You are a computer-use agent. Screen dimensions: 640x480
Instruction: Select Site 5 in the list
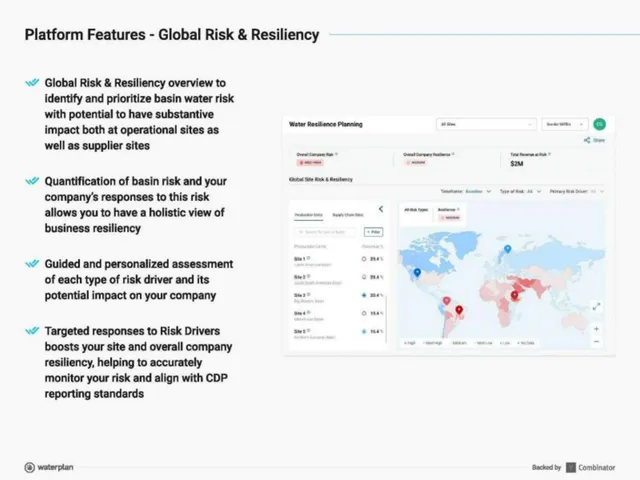coord(338,334)
